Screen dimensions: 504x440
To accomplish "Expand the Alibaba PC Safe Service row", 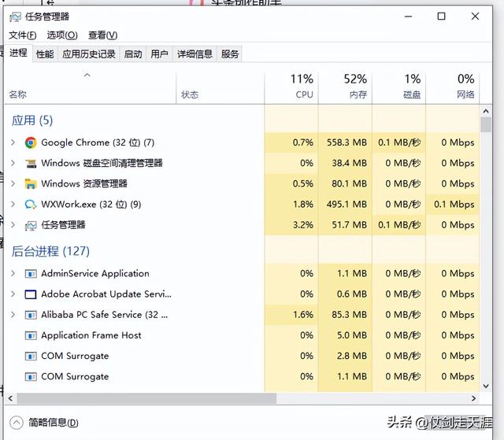I will click(13, 314).
